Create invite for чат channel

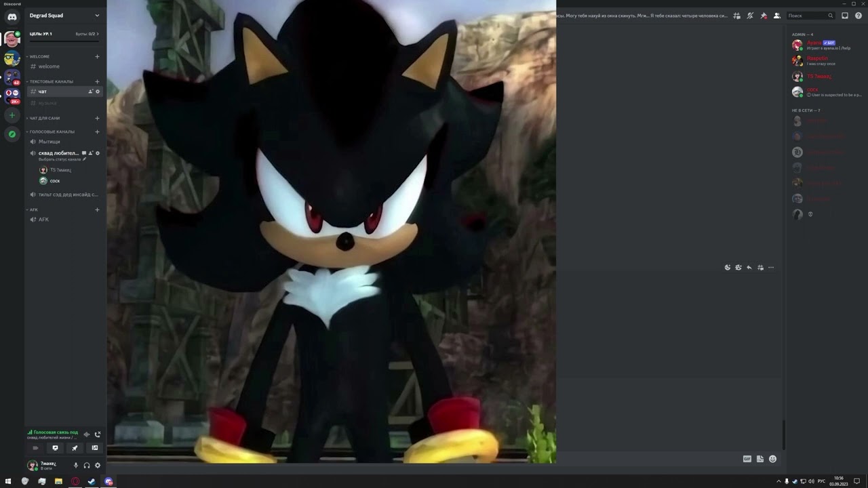coord(90,91)
